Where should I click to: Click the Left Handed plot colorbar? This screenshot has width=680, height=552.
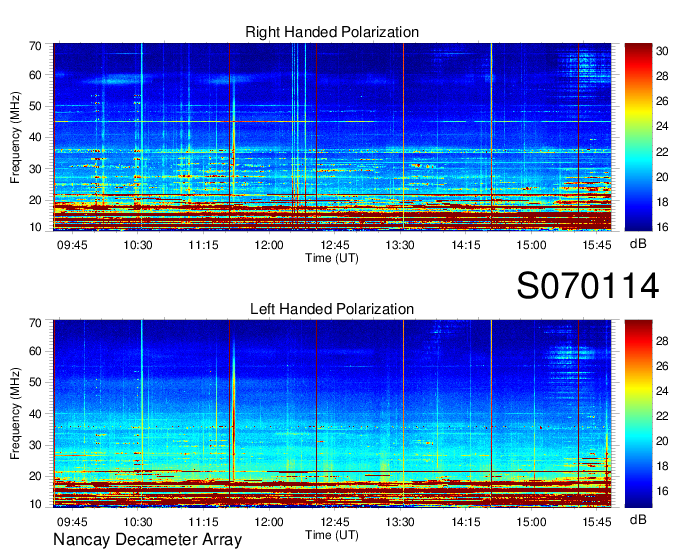click(638, 414)
